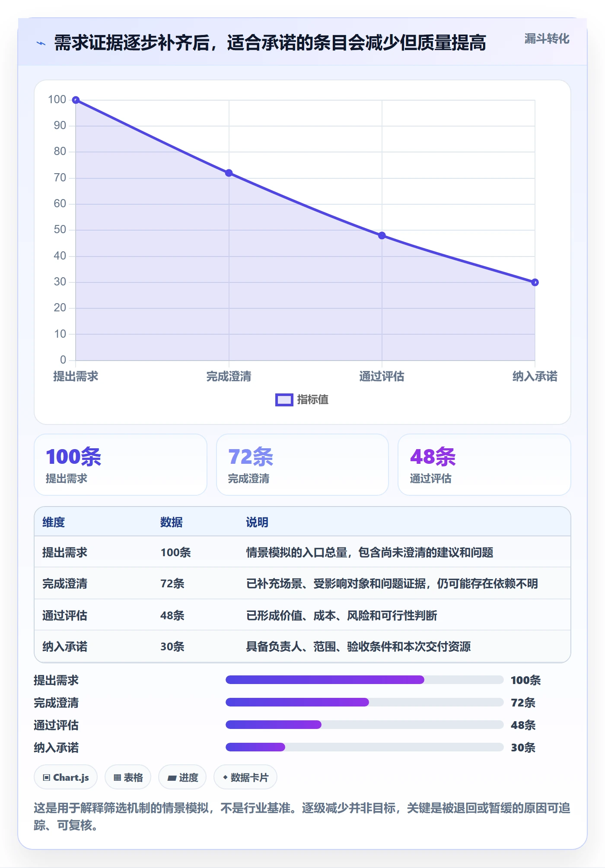Click the 说明 column header
Screen dimensions: 605x868
(257, 523)
